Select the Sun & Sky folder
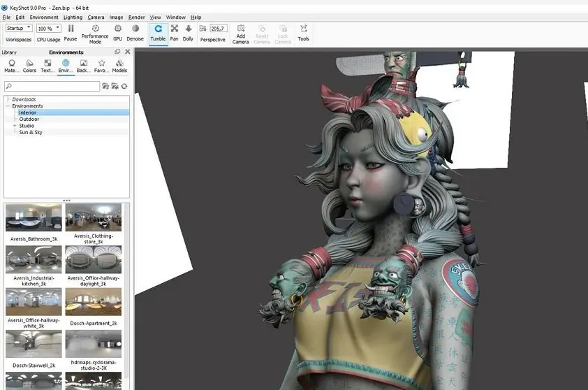Image resolution: width=588 pixels, height=390 pixels. (31, 132)
